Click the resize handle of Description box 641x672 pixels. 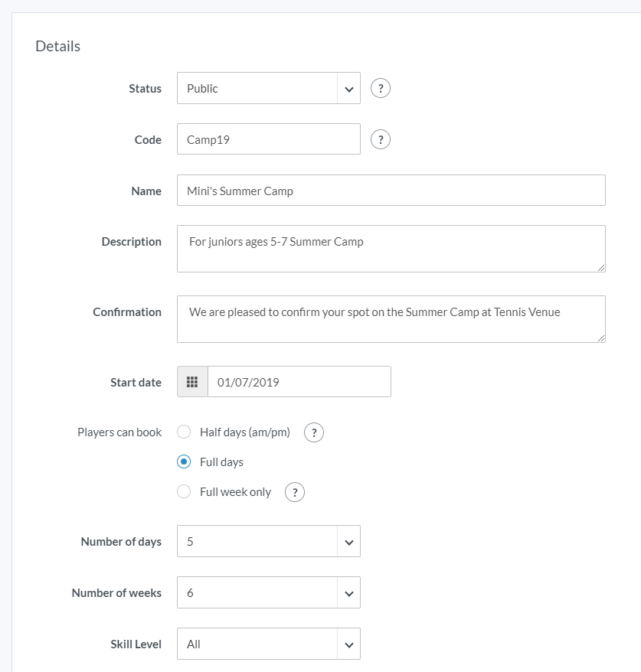[x=601, y=268]
